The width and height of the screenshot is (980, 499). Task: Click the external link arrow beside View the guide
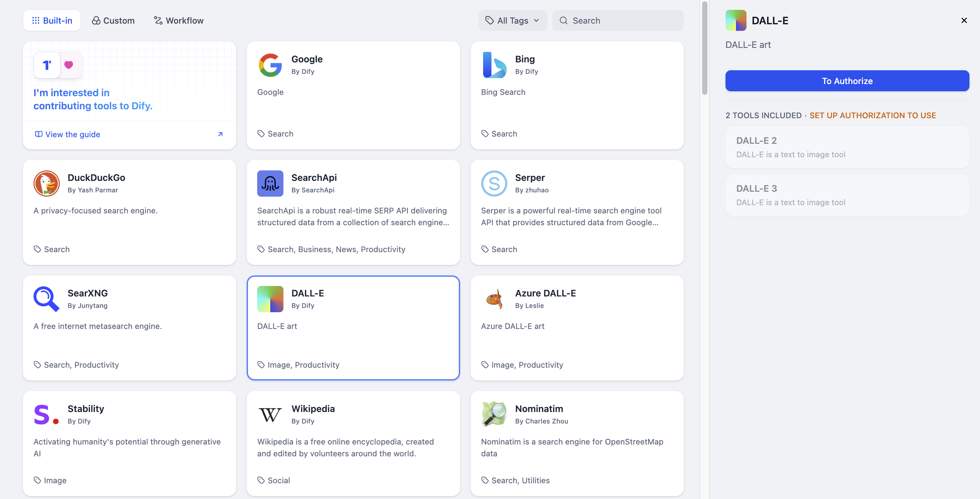pos(220,134)
